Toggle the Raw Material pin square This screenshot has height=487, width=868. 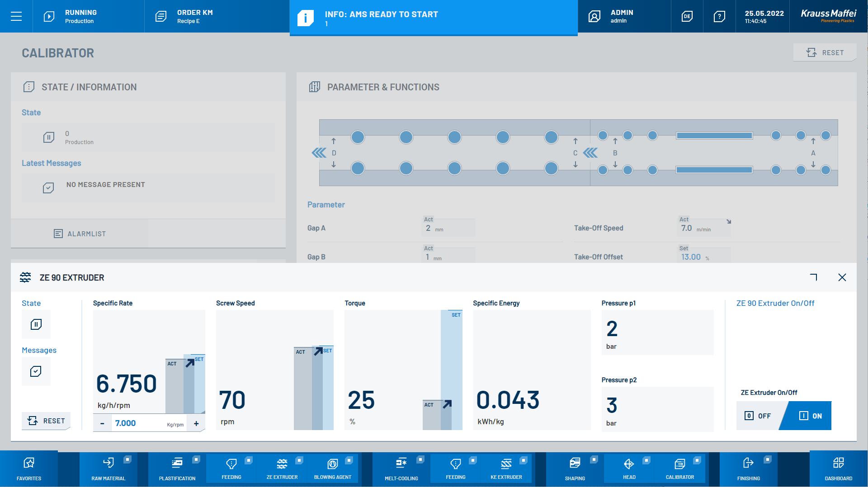tap(127, 459)
